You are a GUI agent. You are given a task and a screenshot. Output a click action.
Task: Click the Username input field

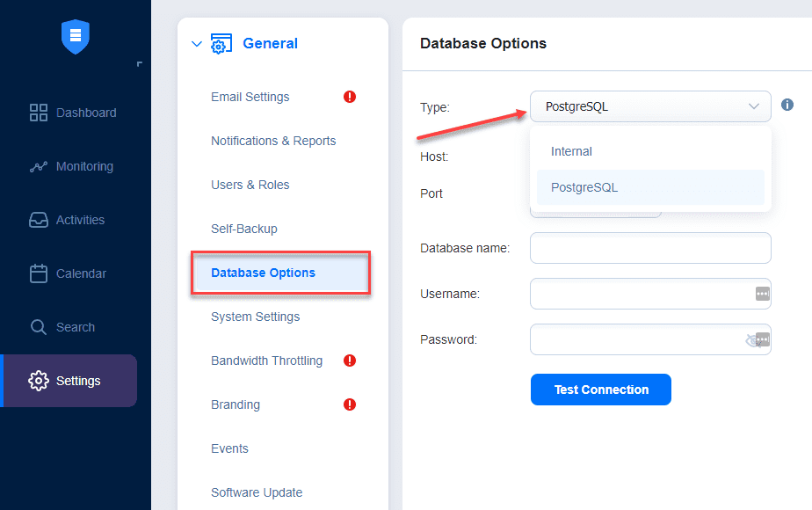(x=640, y=294)
